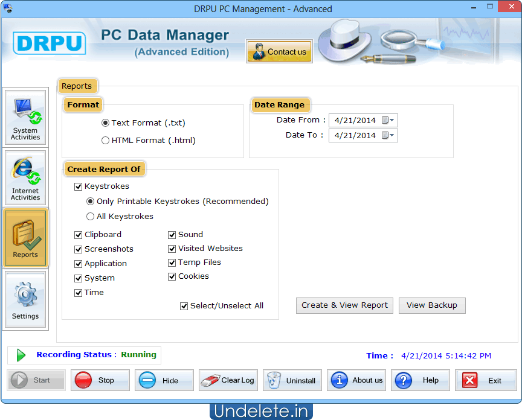Viewport: 522px width, 420px height.
Task: Close the DRPU PC Management window
Action: [511, 7]
